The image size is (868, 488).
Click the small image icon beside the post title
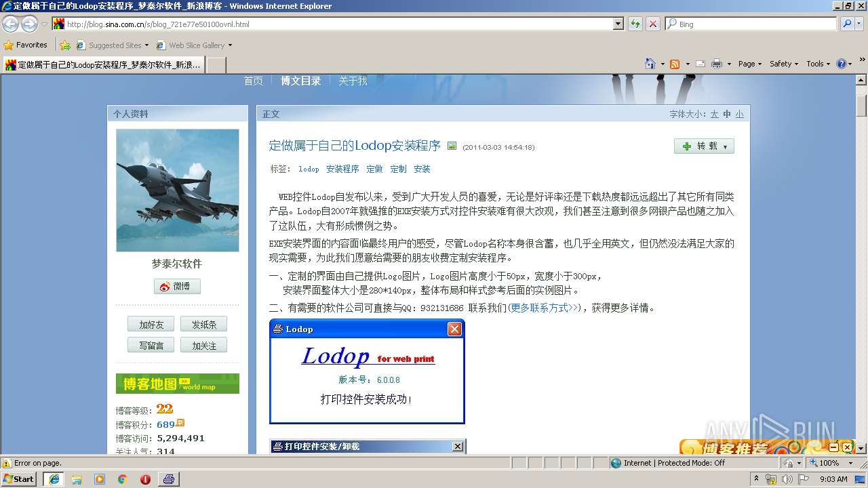coord(452,146)
